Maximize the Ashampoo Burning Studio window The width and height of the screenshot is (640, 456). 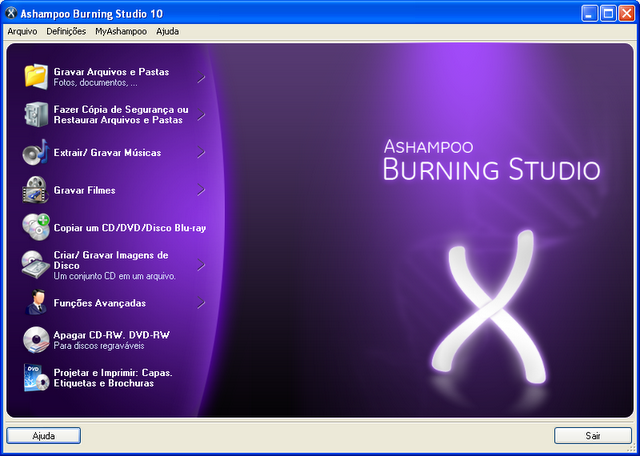[608, 14]
